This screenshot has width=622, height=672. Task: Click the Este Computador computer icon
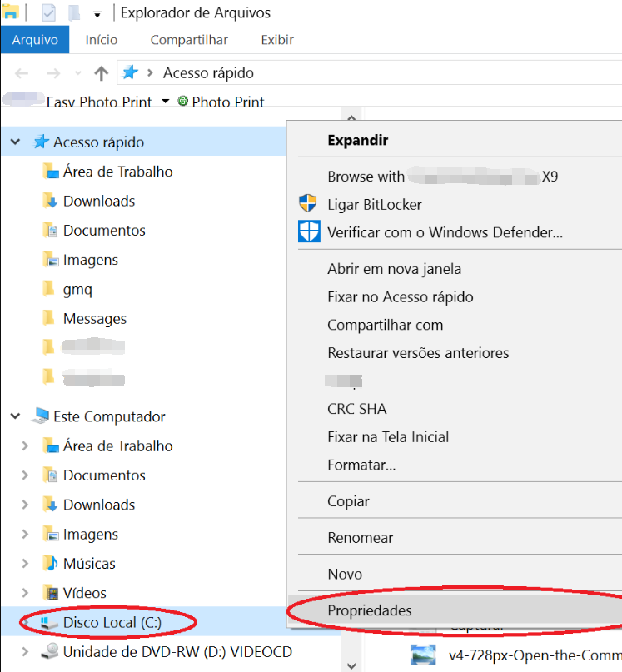pos(40,416)
